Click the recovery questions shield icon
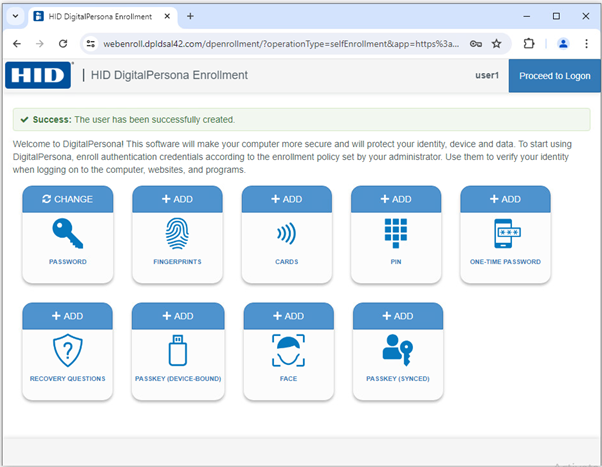 click(x=67, y=351)
